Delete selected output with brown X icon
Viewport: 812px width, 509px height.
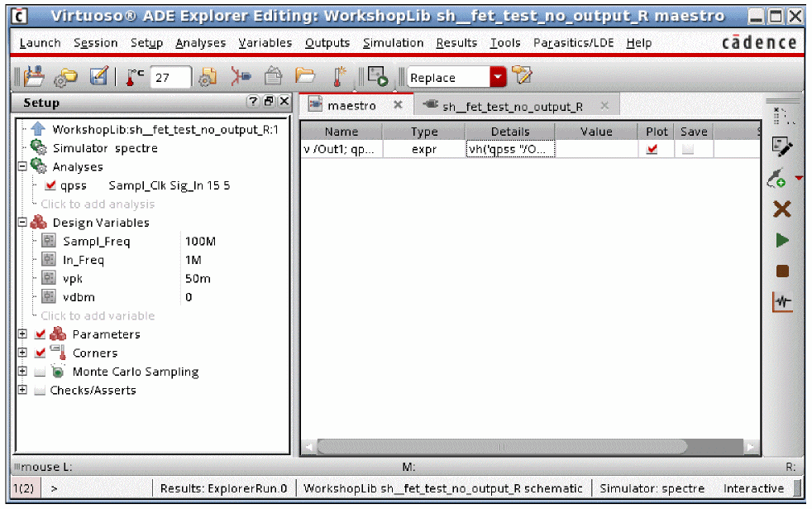tap(782, 209)
